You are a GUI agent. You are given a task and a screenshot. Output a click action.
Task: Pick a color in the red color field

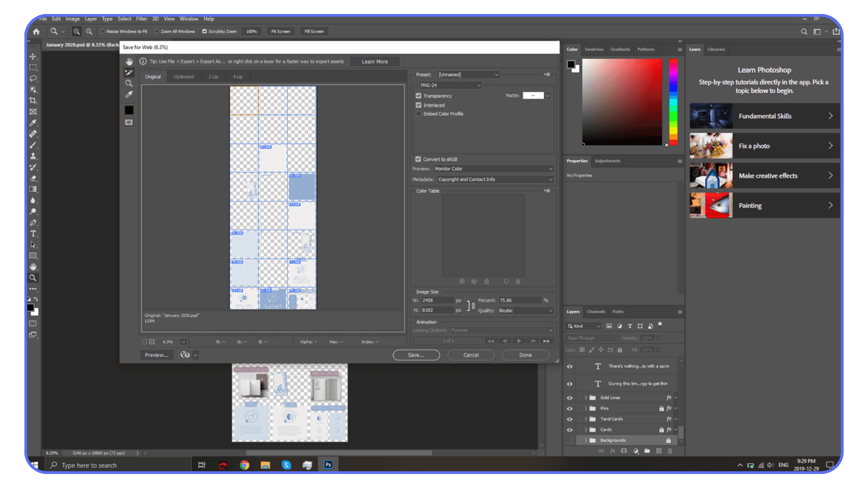[x=622, y=102]
